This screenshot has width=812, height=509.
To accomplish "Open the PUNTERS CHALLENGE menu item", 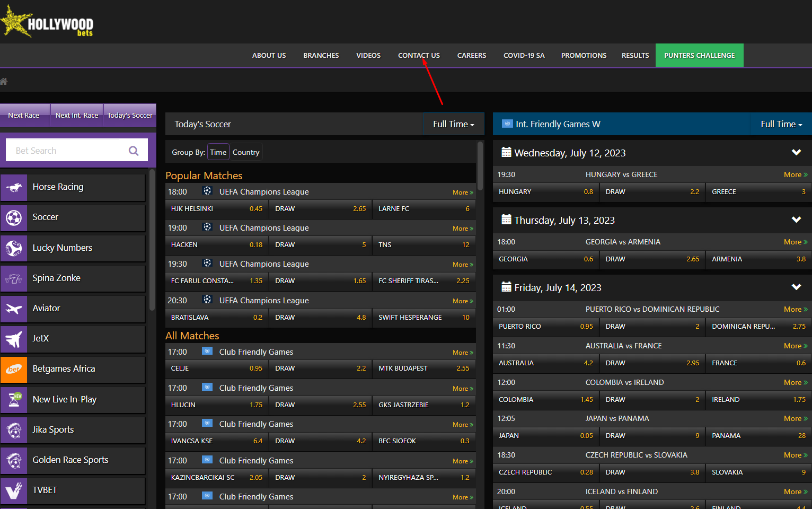I will pyautogui.click(x=699, y=55).
